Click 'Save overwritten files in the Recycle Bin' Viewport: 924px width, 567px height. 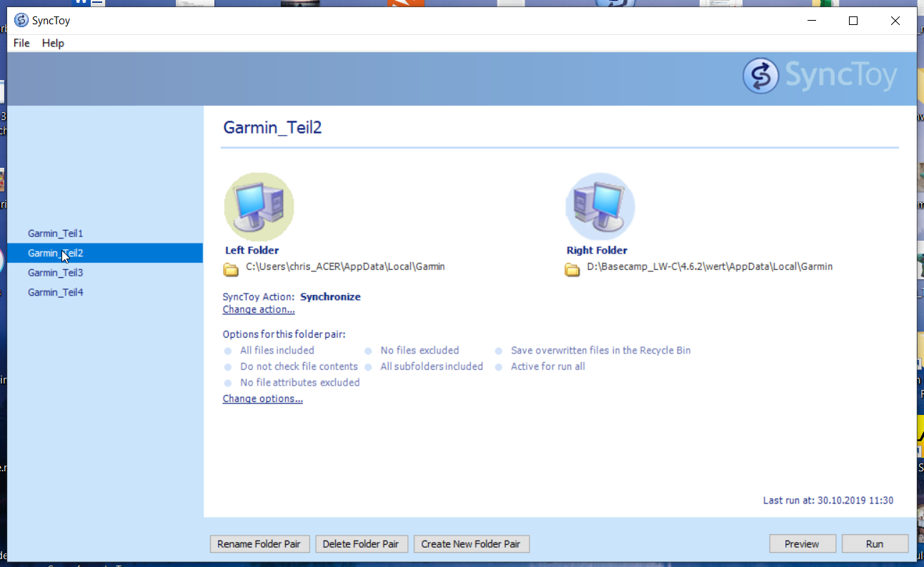[x=601, y=351]
